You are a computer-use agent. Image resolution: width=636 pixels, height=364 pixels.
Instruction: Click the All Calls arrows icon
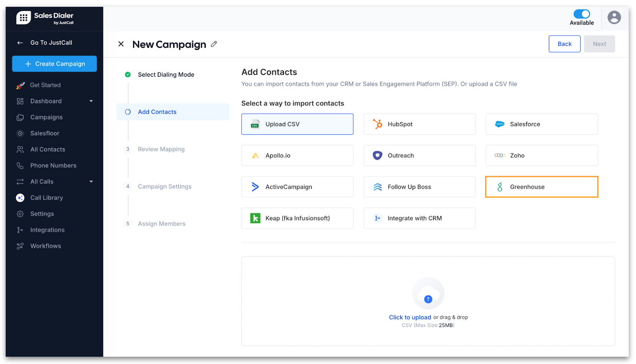click(x=20, y=182)
